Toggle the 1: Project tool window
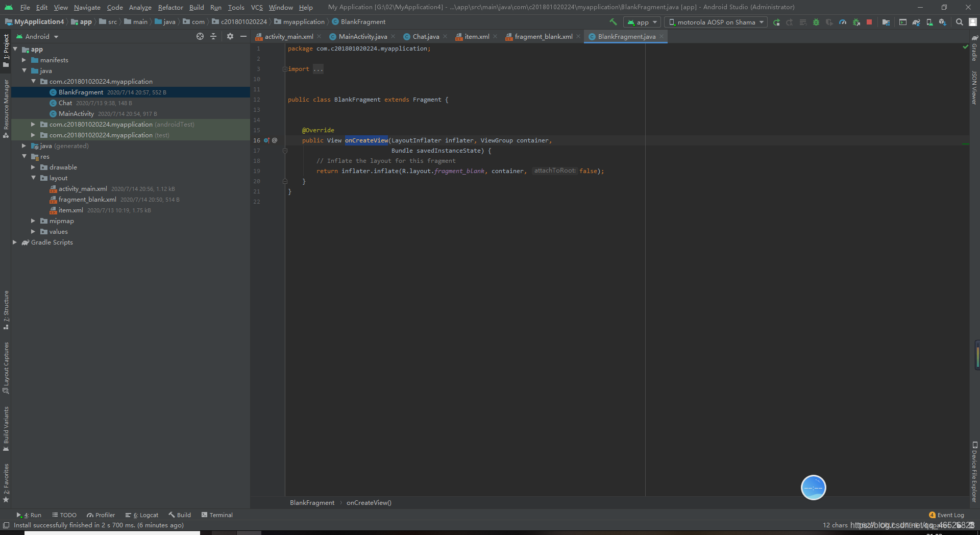Image resolution: width=980 pixels, height=535 pixels. coord(6,50)
